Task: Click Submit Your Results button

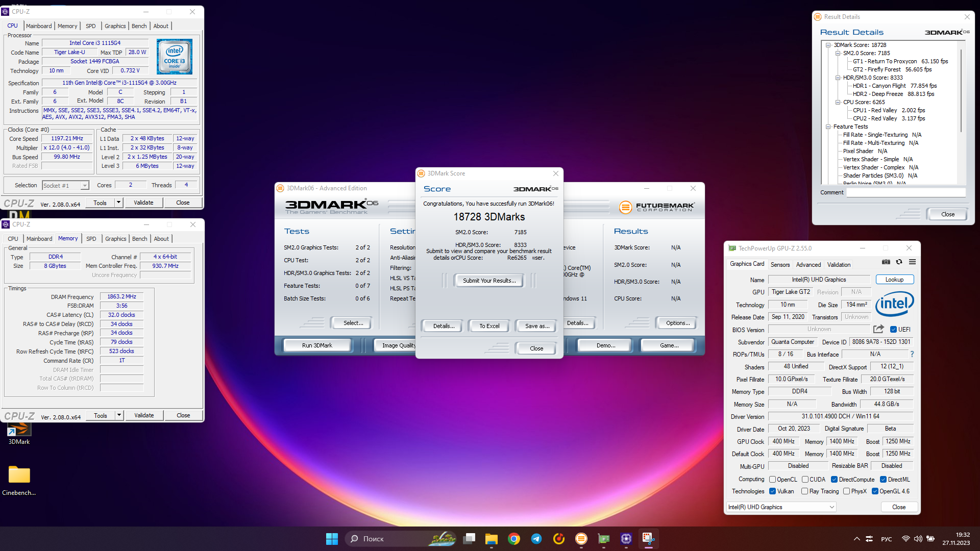Action: click(489, 281)
